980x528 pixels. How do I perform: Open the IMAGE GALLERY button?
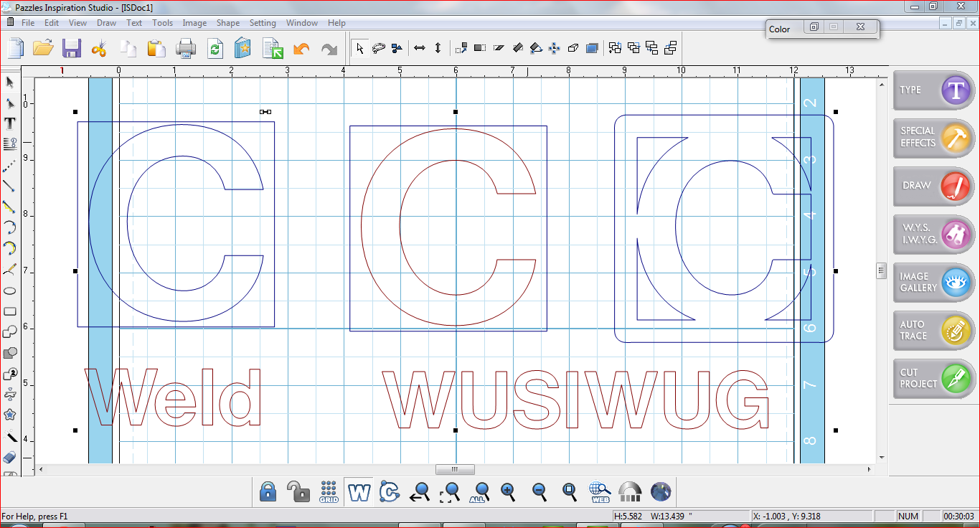pyautogui.click(x=934, y=282)
